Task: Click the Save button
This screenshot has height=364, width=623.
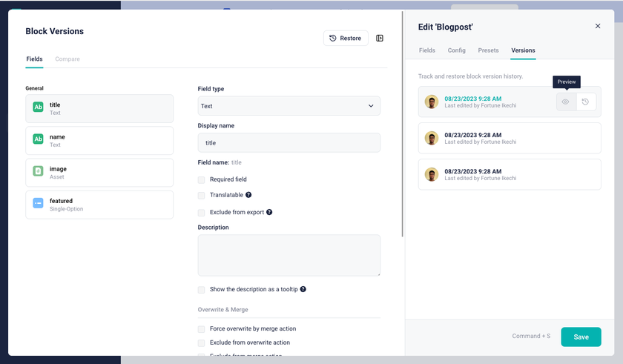Action: pos(581,337)
